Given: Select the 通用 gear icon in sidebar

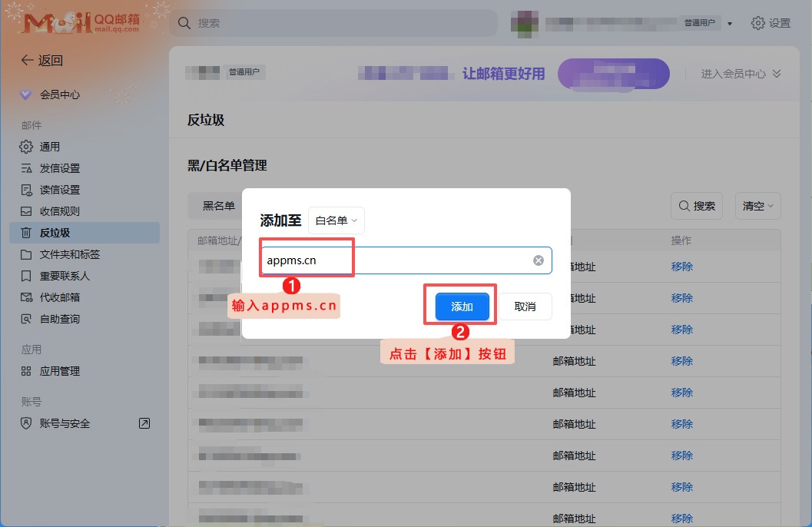Looking at the screenshot, I should pyautogui.click(x=26, y=147).
